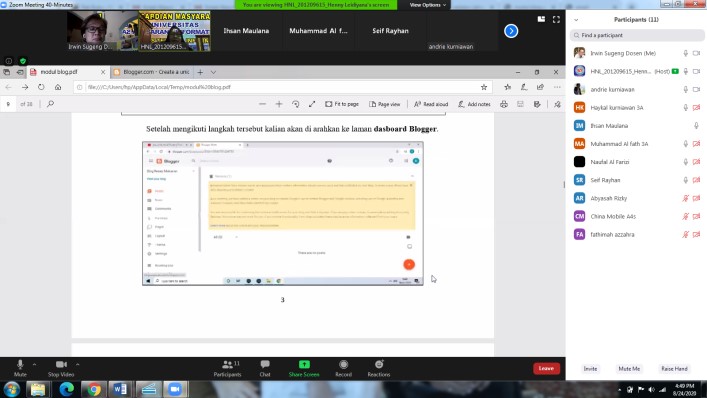This screenshot has height=398, width=707.
Task: Click the green Share Screen button
Action: tap(304, 368)
